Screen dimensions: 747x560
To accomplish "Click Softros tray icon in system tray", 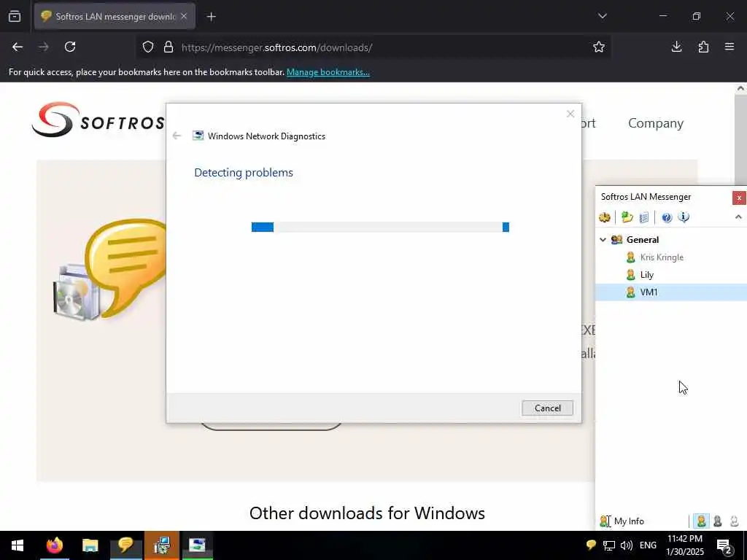I will tap(591, 545).
